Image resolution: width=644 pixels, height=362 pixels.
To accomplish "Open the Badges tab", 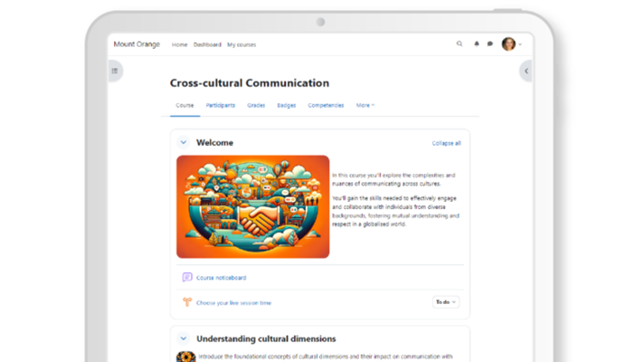I will pos(286,105).
